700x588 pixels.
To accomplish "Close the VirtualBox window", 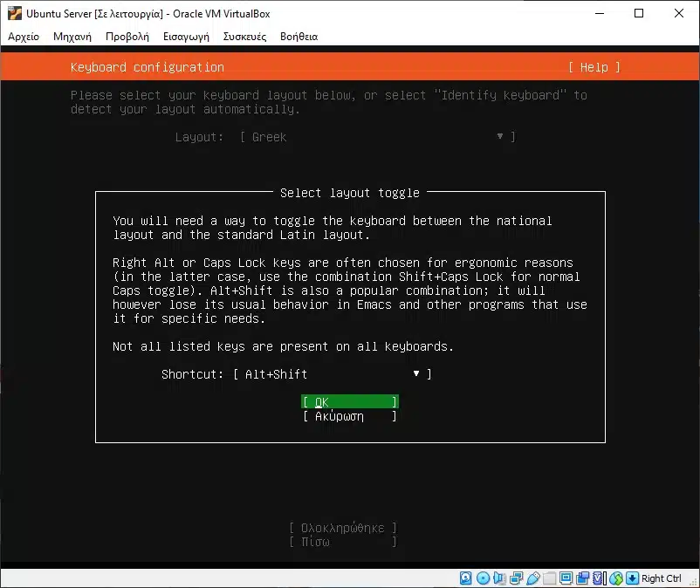I will [678, 13].
